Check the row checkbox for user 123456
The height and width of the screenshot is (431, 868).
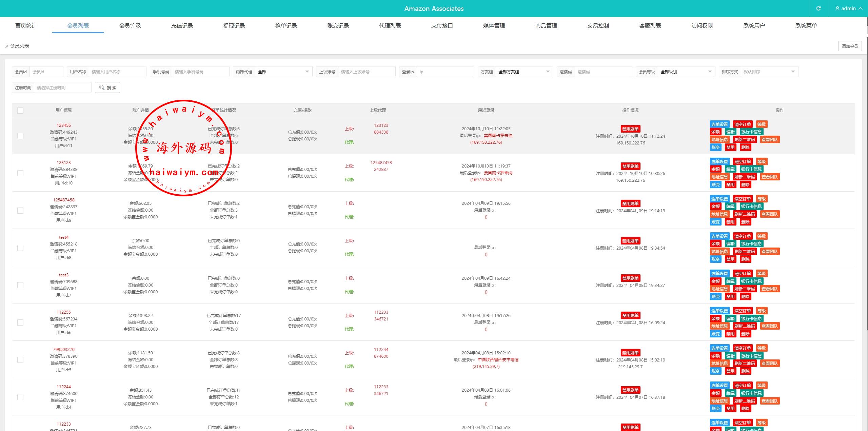click(x=20, y=136)
